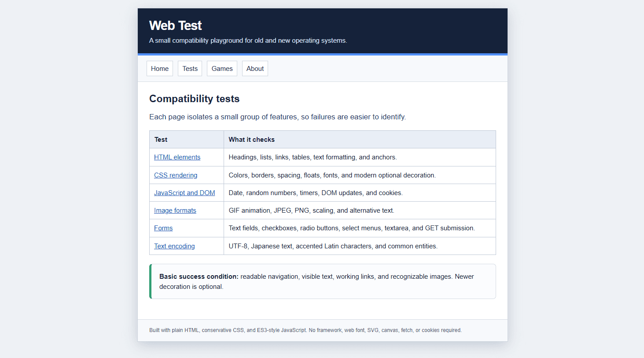
Task: Click the 'Headings, lists, links, tables' description cell
Action: (360, 157)
